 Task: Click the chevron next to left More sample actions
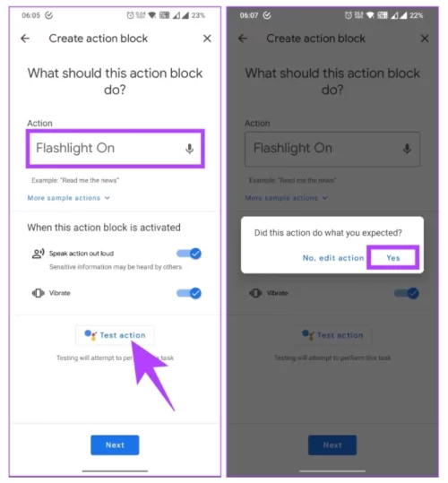[x=108, y=198]
